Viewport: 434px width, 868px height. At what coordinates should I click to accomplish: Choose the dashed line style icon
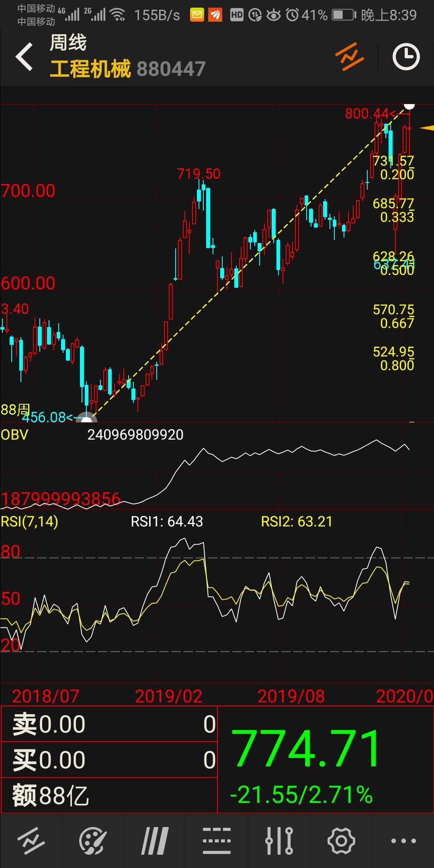point(217,841)
